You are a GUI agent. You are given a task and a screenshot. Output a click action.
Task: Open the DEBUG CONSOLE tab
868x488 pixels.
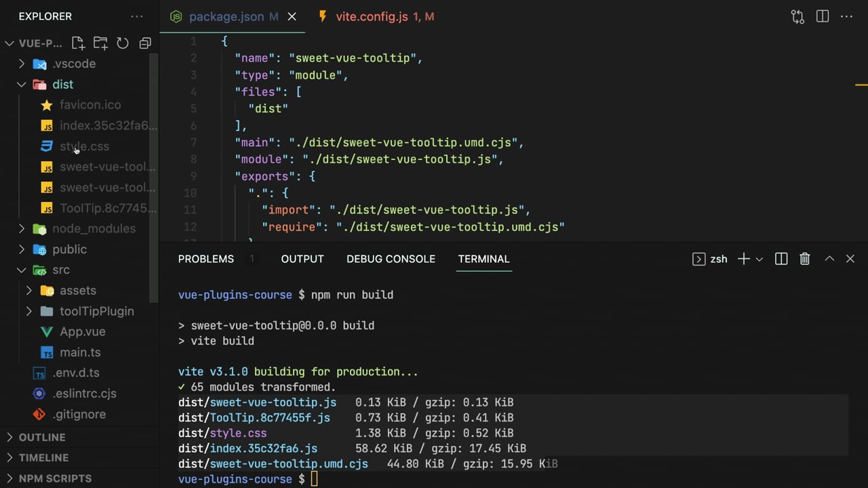coord(391,259)
